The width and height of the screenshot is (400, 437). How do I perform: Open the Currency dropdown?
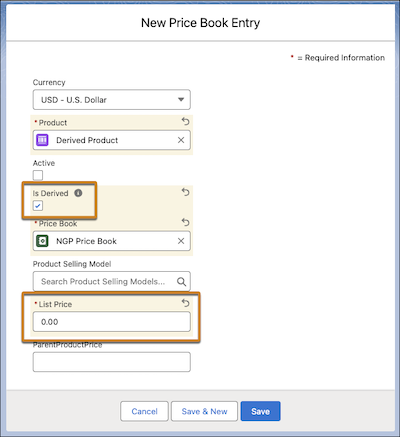tap(112, 100)
